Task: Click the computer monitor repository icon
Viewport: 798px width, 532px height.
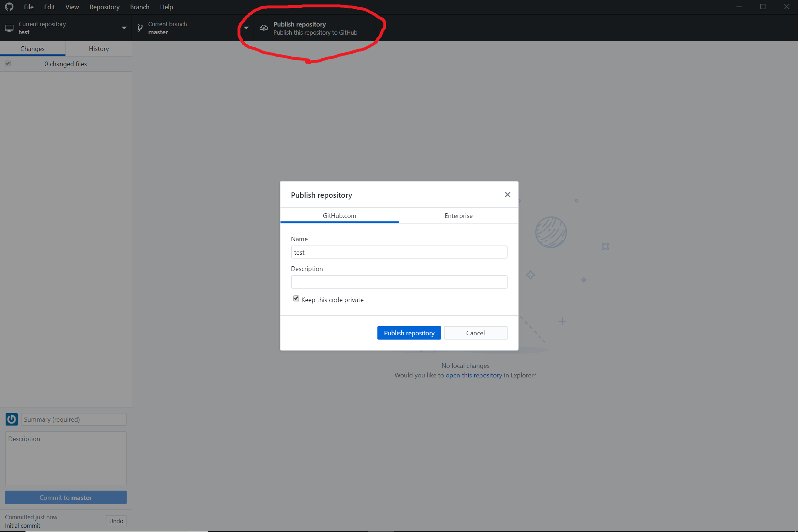Action: coord(9,28)
